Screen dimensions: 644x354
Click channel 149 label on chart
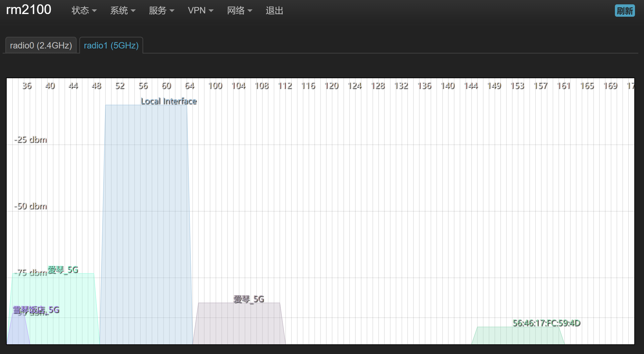point(494,86)
